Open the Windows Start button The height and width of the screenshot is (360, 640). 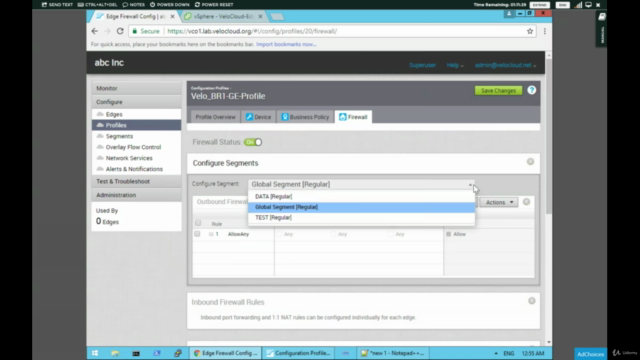point(95,353)
